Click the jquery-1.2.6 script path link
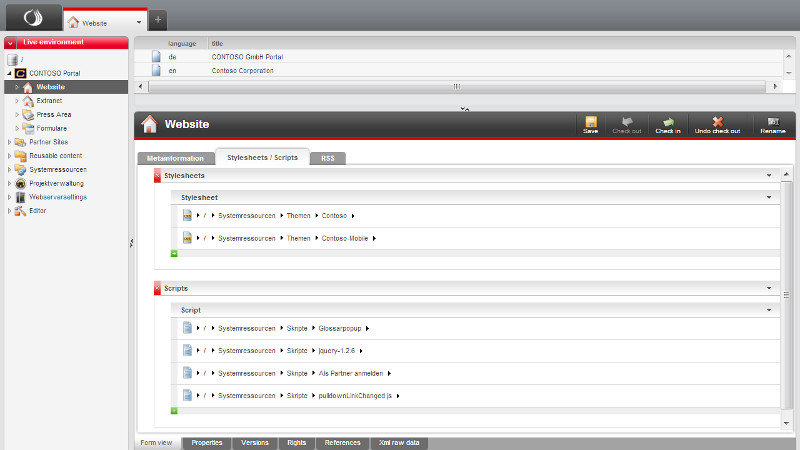Screen dimensions: 800x450 338,350
